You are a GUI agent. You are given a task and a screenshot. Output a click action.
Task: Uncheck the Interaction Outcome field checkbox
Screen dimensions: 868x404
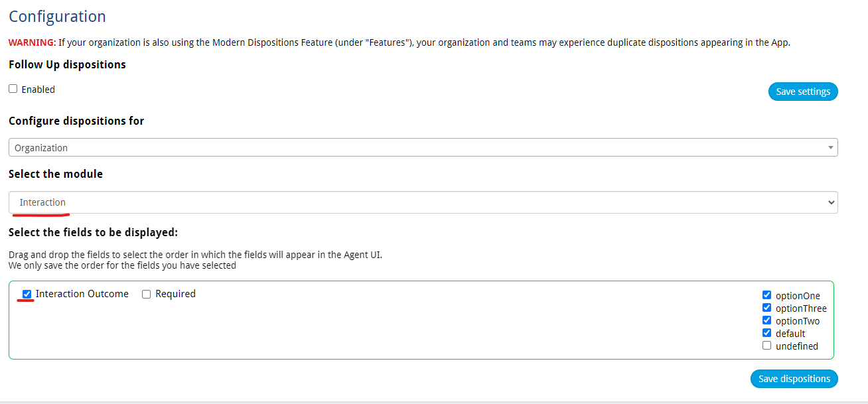click(x=27, y=294)
